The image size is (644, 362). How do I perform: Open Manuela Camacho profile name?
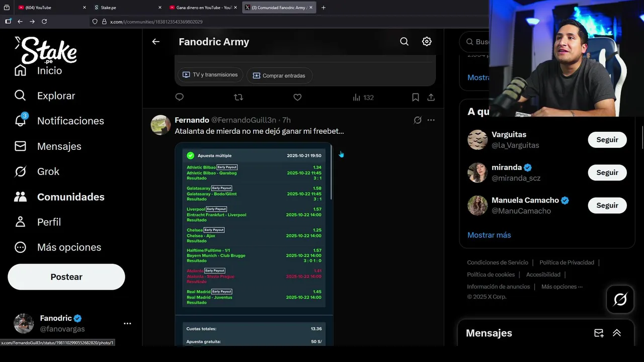click(525, 200)
